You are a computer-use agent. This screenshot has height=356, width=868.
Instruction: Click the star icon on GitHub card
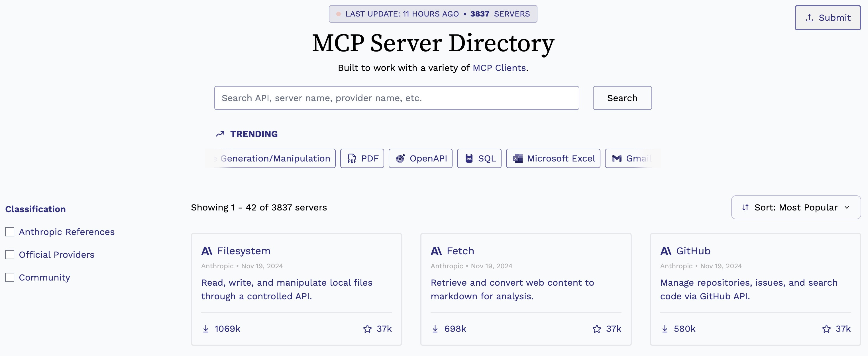(826, 329)
